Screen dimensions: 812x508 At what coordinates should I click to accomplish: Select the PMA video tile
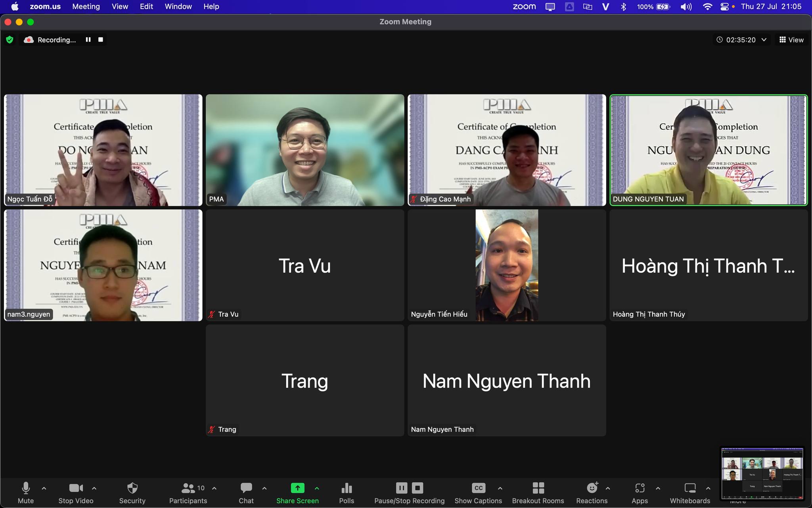tap(305, 150)
